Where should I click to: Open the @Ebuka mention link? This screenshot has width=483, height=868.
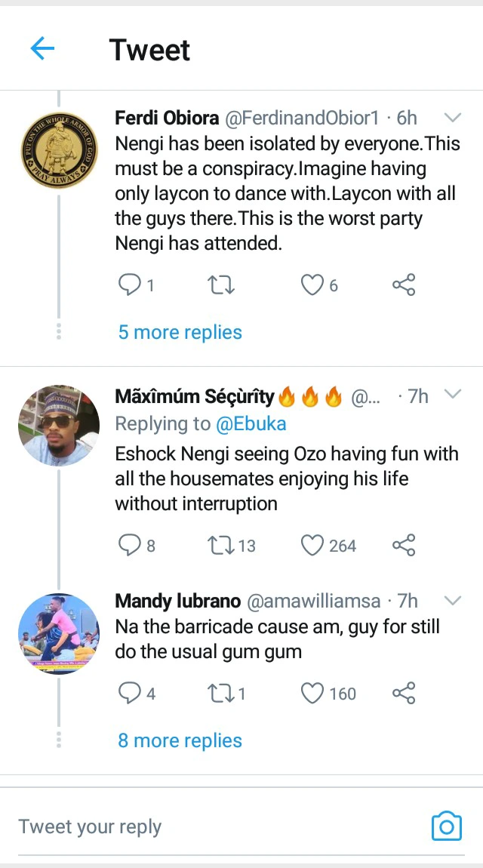tap(251, 423)
